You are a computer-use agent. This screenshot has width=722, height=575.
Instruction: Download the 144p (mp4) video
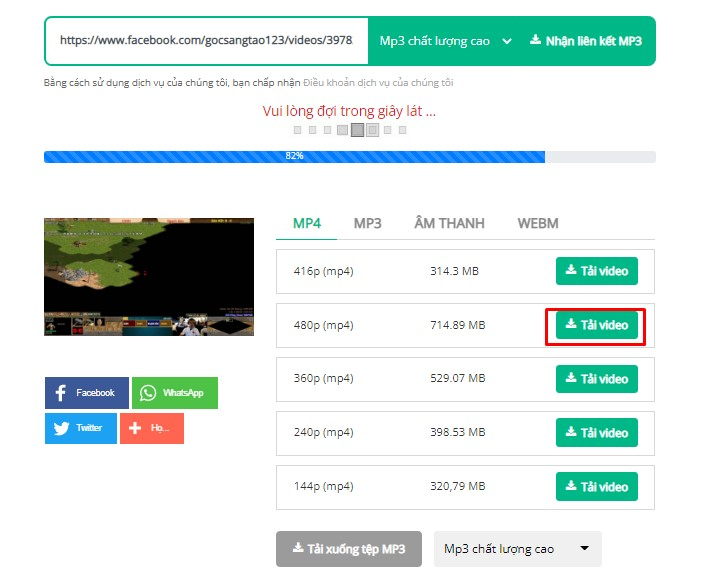(597, 487)
